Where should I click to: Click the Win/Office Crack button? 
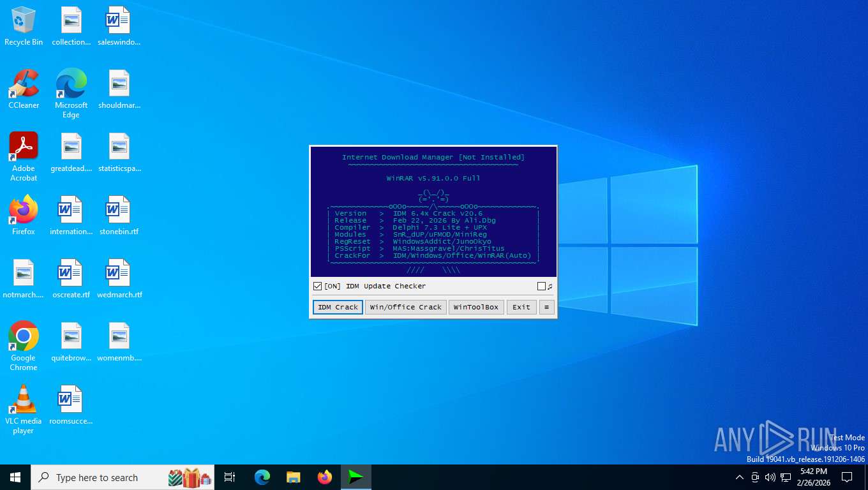406,307
